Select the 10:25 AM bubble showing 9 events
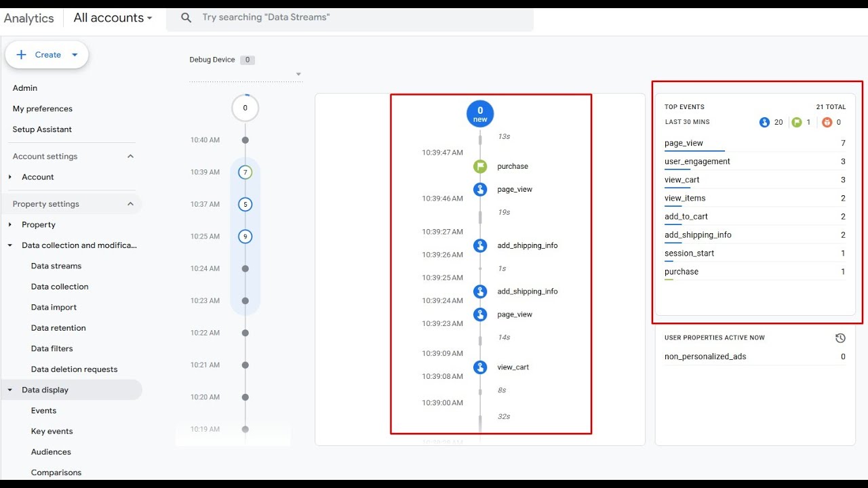This screenshot has width=868, height=488. pos(245,237)
